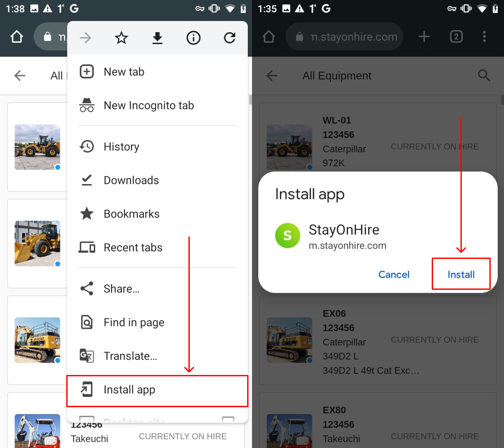
Task: Open the EX06 excavator thumbnail on right
Action: [x=289, y=340]
